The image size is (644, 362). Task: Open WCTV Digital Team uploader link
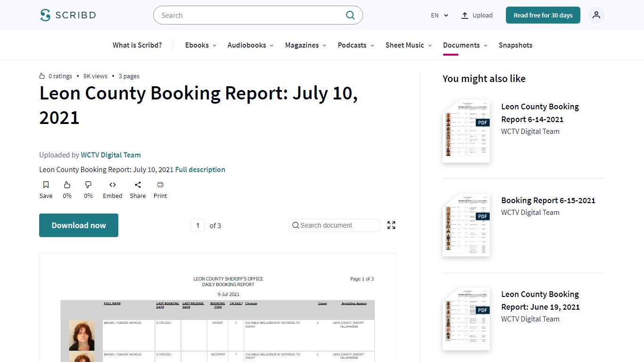coord(111,155)
